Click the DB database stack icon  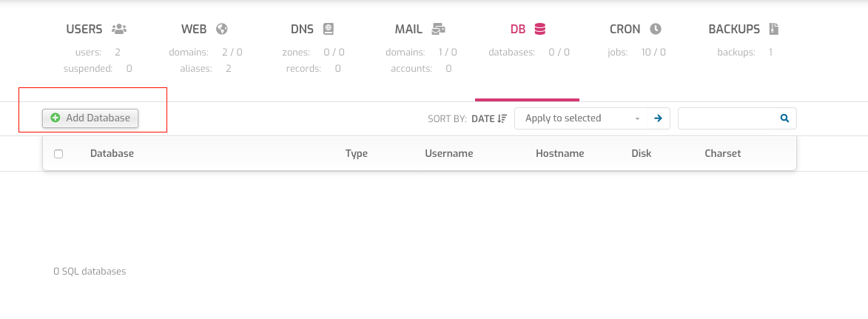[x=539, y=29]
